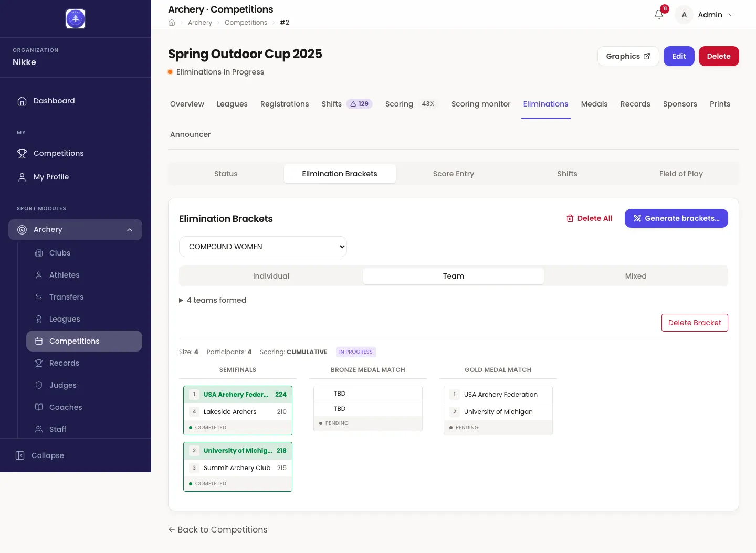The image size is (756, 553).
Task: Click the app logo icon in sidebar
Action: click(76, 19)
